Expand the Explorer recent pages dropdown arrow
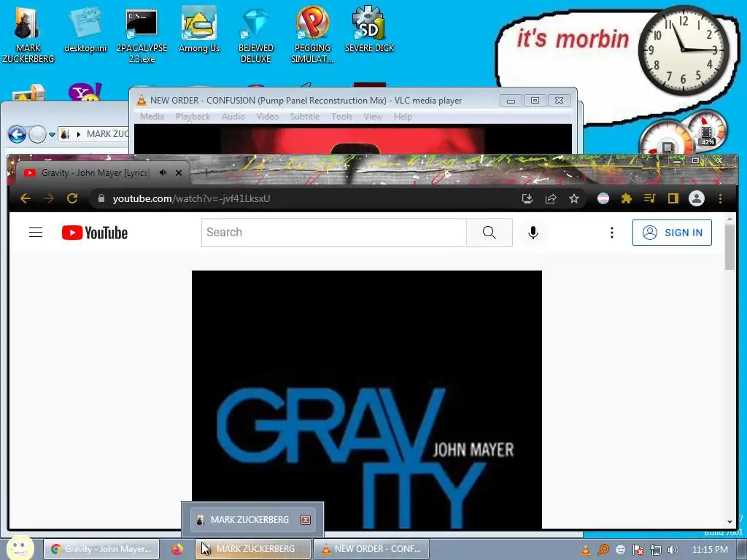 coord(52,135)
